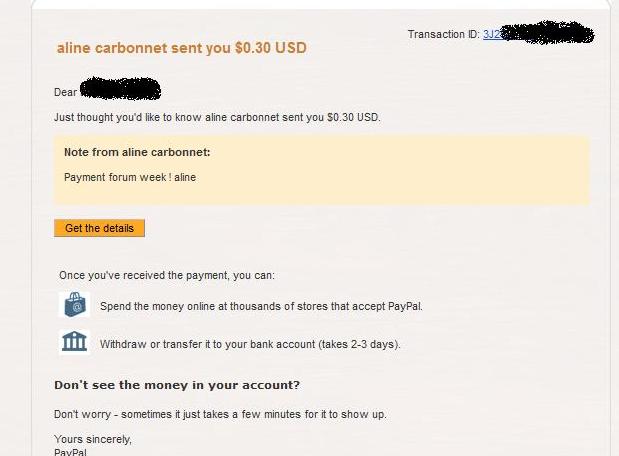619x456 pixels.
Task: Click the Get the details button
Action: click(x=99, y=228)
